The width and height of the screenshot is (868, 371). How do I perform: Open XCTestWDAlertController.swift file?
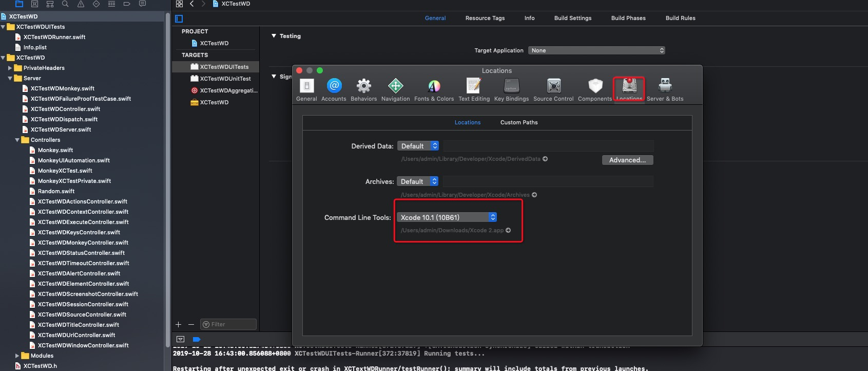(x=79, y=273)
